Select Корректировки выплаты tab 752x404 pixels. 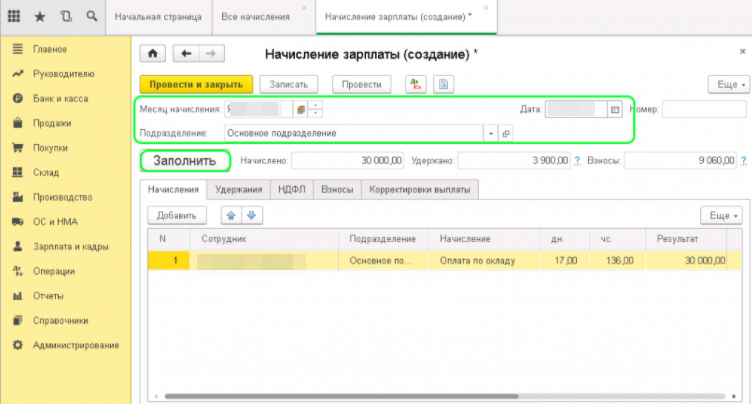point(420,190)
